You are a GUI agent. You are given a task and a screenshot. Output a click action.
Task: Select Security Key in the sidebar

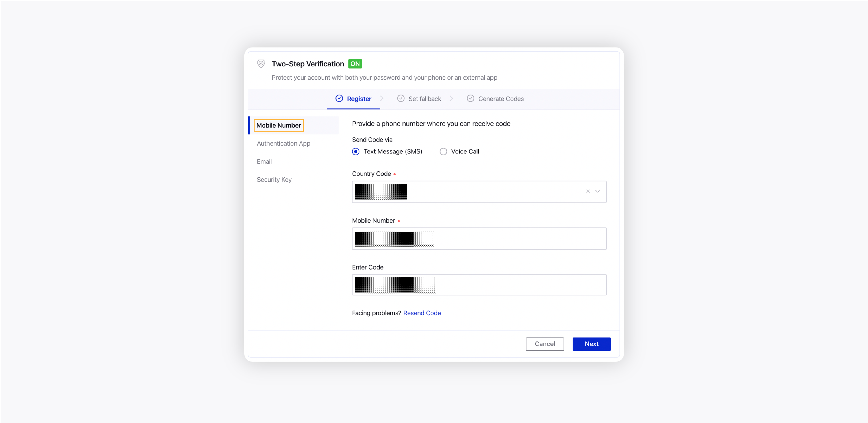coord(274,180)
